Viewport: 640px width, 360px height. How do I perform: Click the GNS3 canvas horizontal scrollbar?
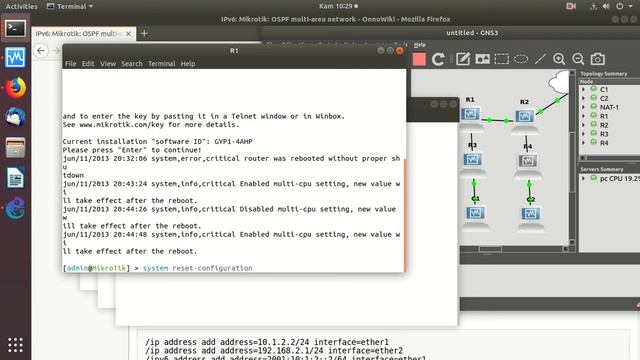coord(490,249)
